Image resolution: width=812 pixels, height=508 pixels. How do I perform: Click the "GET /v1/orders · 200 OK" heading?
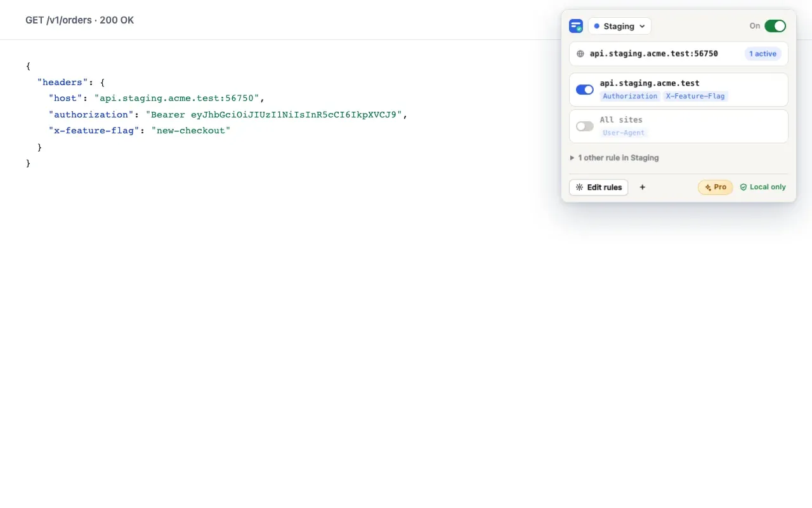point(80,20)
